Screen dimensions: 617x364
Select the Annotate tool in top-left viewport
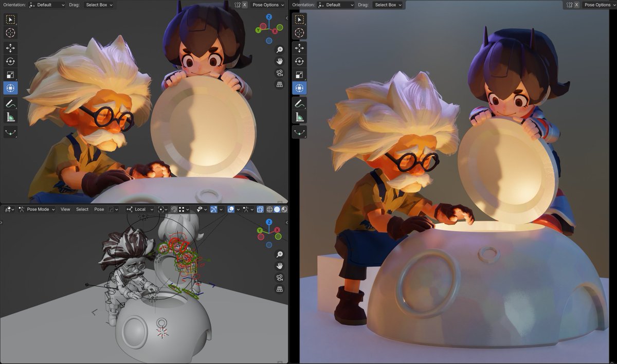10,103
